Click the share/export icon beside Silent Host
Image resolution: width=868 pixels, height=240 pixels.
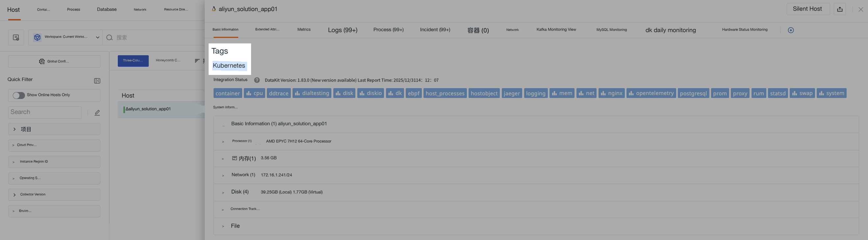[840, 9]
